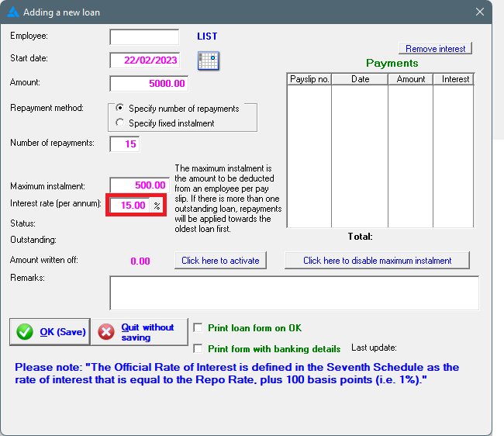Screen dimensions: 504x436
Task: Click here to disable maximum instalment
Action: [x=377, y=261]
